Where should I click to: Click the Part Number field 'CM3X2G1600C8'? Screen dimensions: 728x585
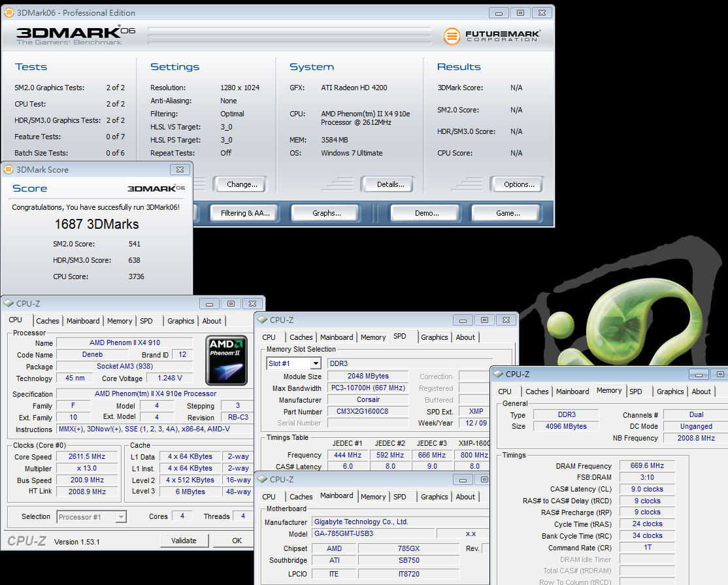(368, 411)
